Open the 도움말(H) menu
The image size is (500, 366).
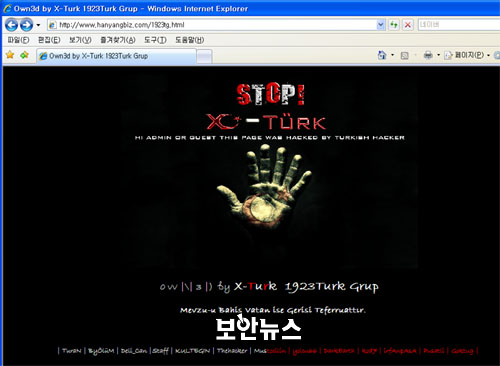pos(190,40)
